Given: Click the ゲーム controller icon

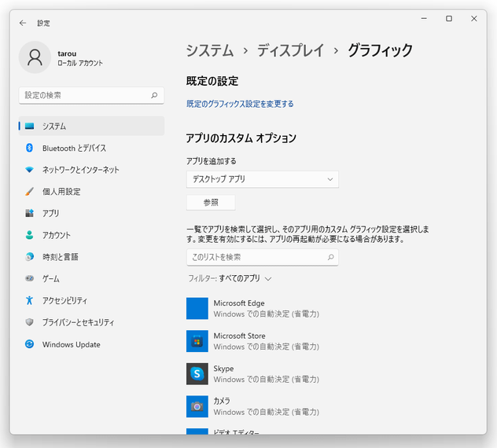Looking at the screenshot, I should [29, 278].
